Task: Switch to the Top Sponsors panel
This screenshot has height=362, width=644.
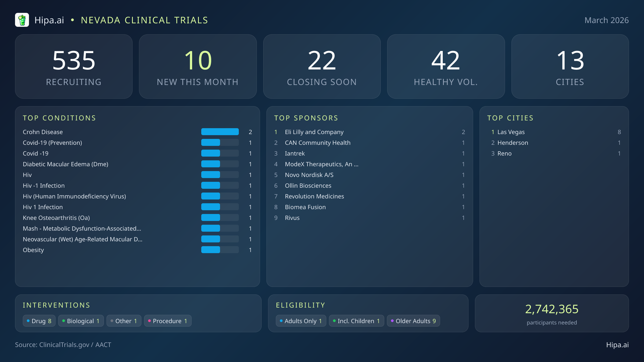Action: 306,118
